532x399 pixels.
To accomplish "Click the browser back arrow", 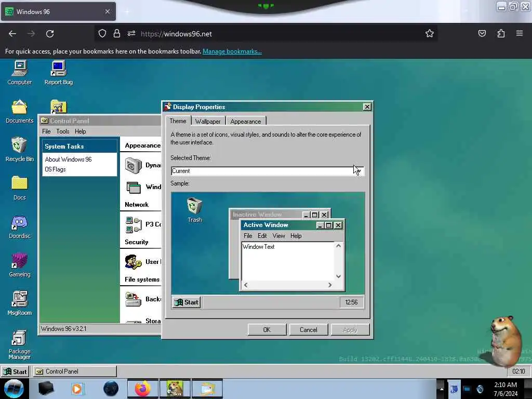I will click(x=12, y=34).
